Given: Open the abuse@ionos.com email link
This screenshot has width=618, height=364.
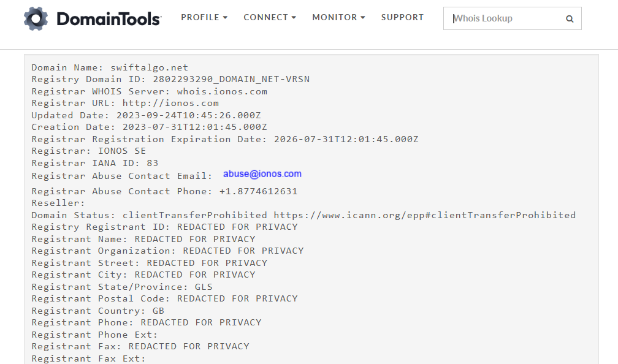Looking at the screenshot, I should (262, 174).
